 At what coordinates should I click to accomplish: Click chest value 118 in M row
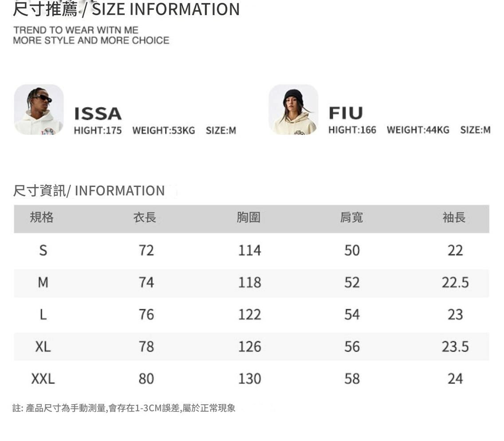coord(249,282)
